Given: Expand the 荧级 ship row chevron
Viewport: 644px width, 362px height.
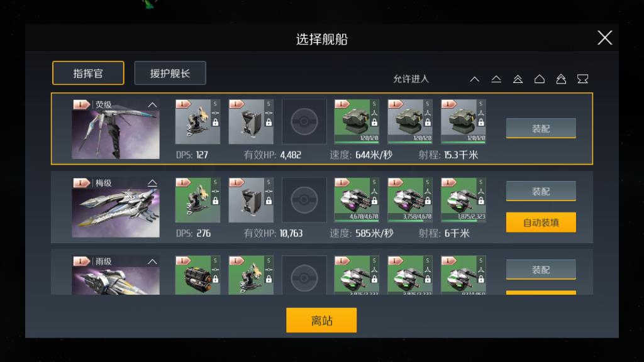Looking at the screenshot, I should [x=152, y=105].
